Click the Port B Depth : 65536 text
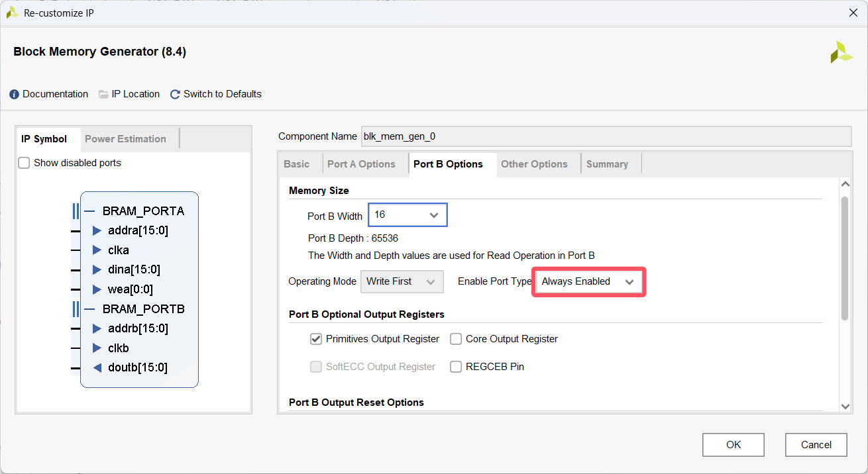Image resolution: width=868 pixels, height=474 pixels. point(353,238)
